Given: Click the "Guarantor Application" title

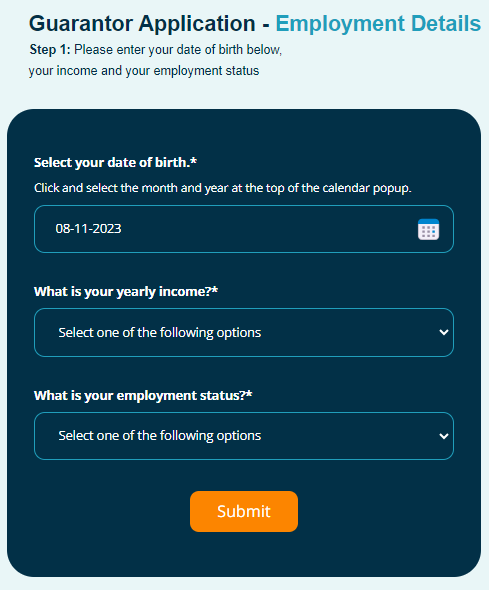Looking at the screenshot, I should (142, 23).
